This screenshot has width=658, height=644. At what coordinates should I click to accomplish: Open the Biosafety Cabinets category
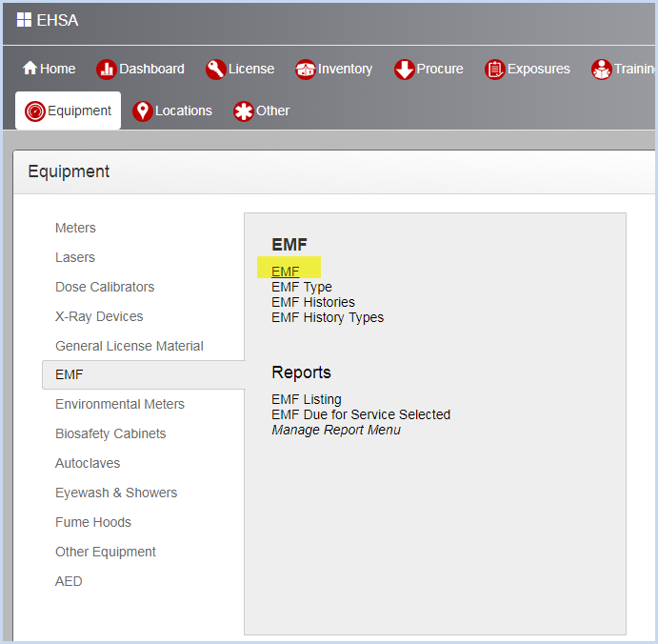click(110, 433)
